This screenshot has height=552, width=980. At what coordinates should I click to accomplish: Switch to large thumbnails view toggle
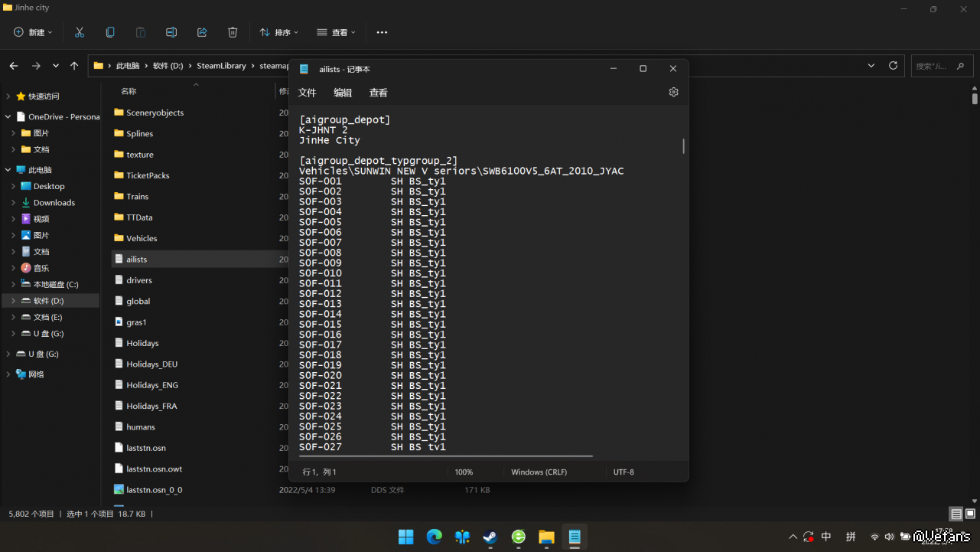tap(970, 514)
